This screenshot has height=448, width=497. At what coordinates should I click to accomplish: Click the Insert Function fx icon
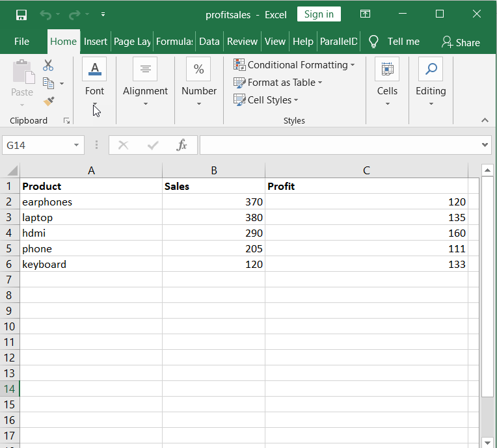(181, 145)
